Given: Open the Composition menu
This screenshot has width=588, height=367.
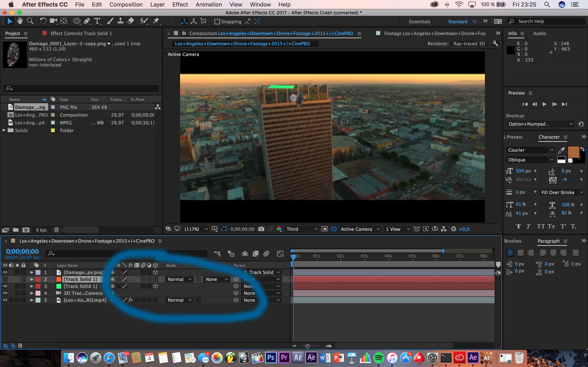Looking at the screenshot, I should 126,4.
